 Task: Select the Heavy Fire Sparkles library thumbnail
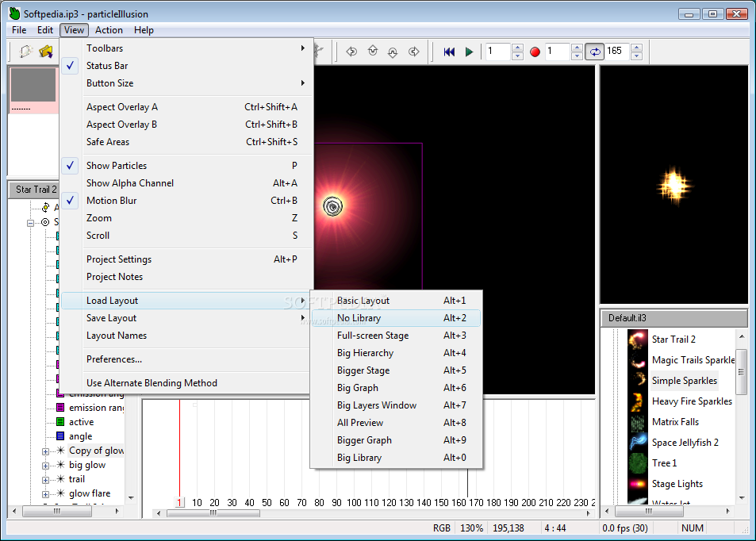click(x=637, y=401)
